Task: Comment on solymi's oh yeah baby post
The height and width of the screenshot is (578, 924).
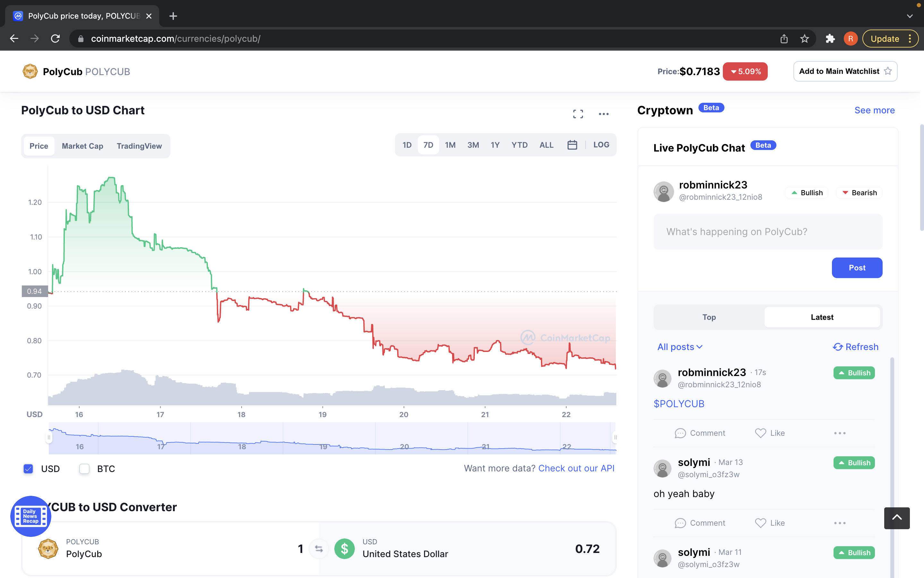Action: pos(700,523)
